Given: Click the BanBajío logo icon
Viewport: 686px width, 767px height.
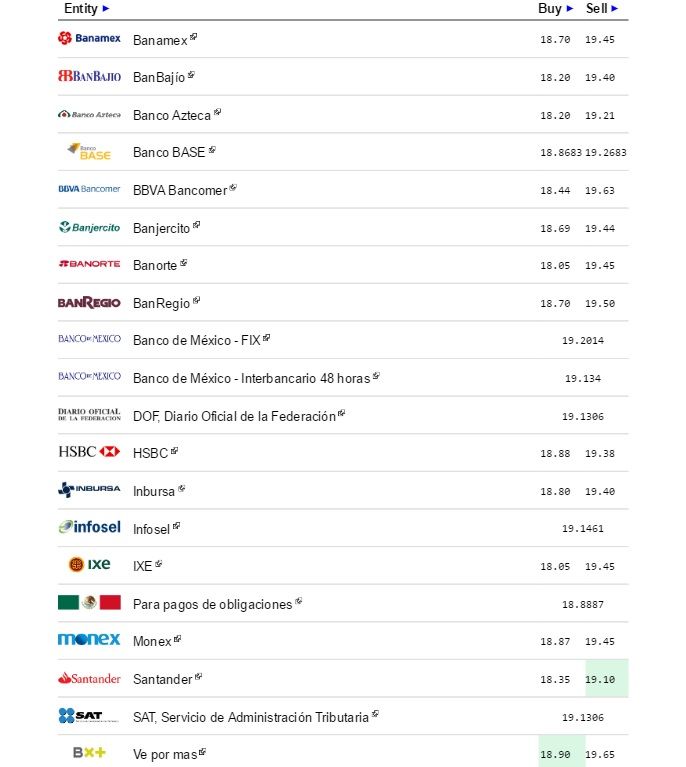Looking at the screenshot, I should [x=89, y=76].
